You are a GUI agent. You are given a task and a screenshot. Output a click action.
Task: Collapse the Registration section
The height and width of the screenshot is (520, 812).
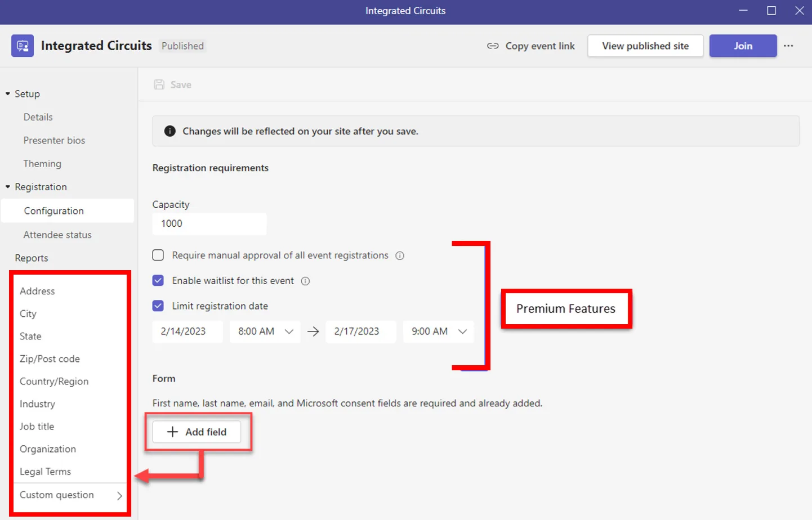click(x=8, y=187)
